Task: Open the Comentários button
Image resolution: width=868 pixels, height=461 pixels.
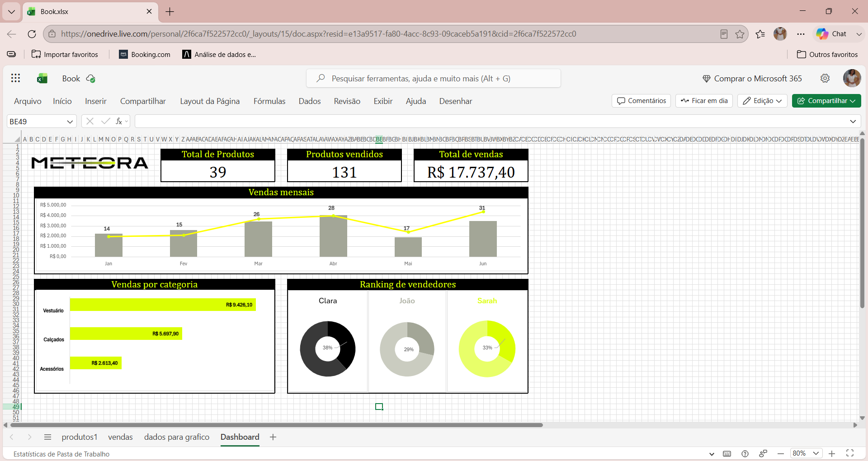Action: [642, 101]
